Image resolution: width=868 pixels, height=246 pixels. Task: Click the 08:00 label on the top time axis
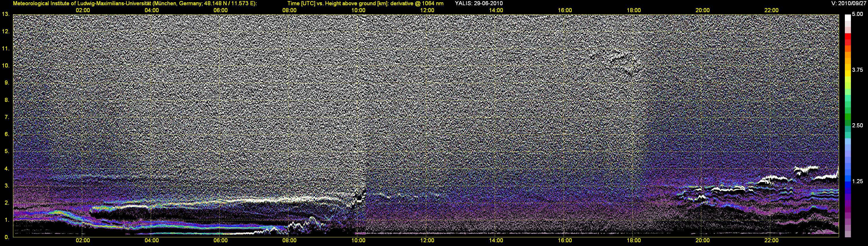point(289,10)
